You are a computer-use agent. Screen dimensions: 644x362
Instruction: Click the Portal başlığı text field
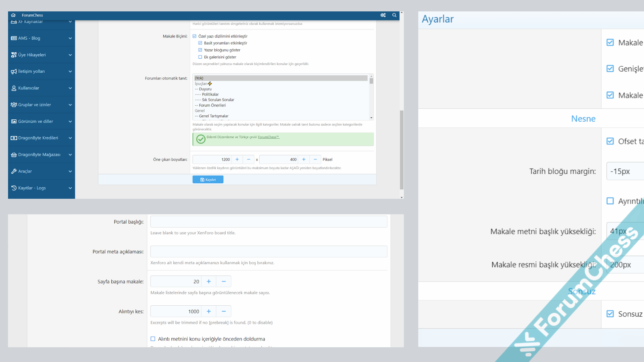pos(269,222)
